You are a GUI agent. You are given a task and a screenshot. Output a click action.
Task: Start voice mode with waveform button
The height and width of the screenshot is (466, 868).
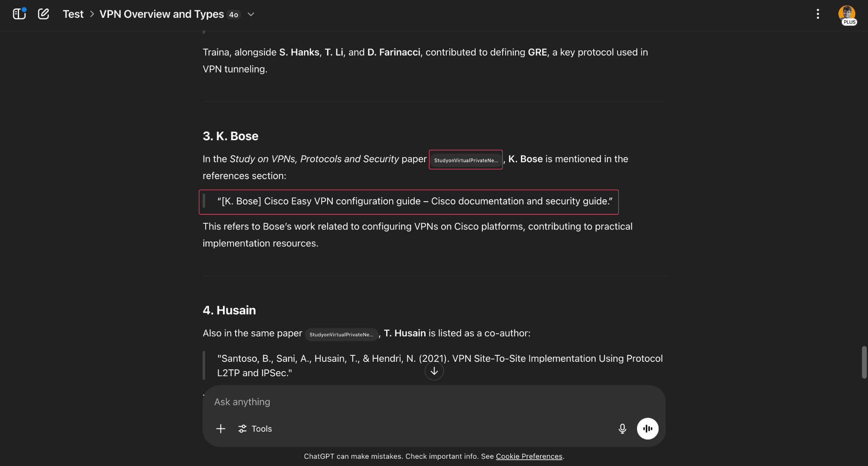(647, 429)
